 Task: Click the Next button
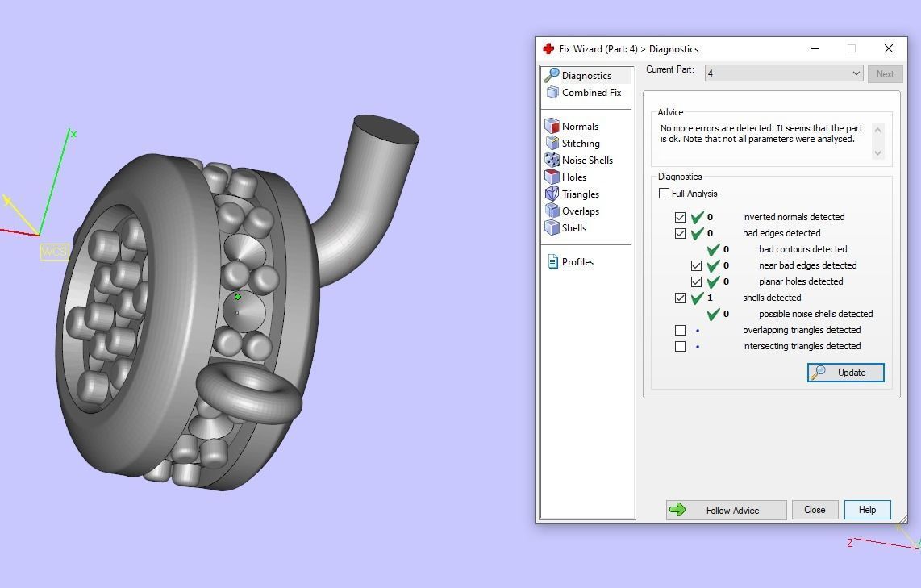pos(886,73)
